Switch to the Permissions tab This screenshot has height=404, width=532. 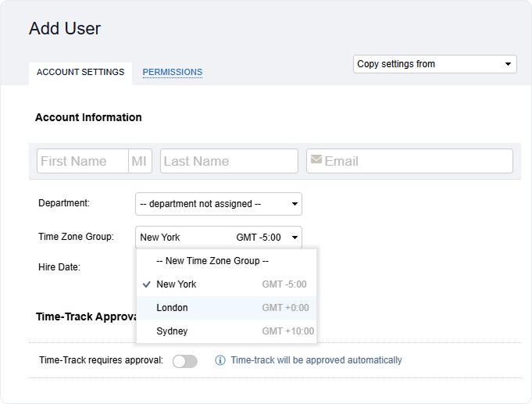[x=172, y=73]
